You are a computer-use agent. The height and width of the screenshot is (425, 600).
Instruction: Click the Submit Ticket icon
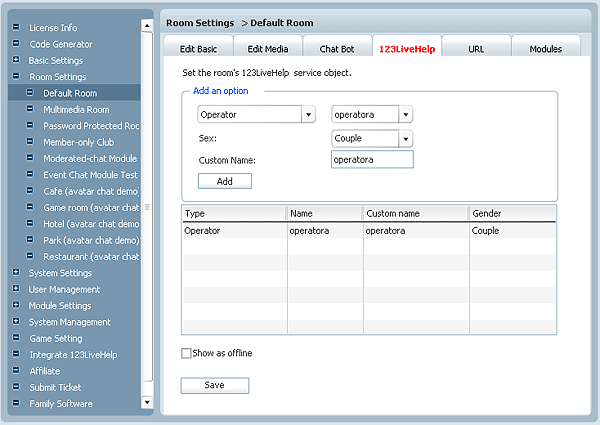(x=16, y=387)
